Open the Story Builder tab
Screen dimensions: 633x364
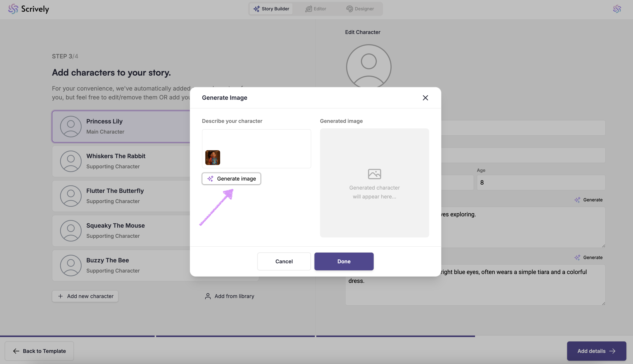271,9
